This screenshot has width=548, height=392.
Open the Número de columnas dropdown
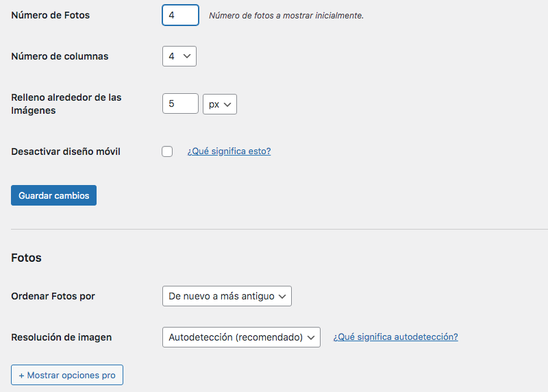pos(179,56)
